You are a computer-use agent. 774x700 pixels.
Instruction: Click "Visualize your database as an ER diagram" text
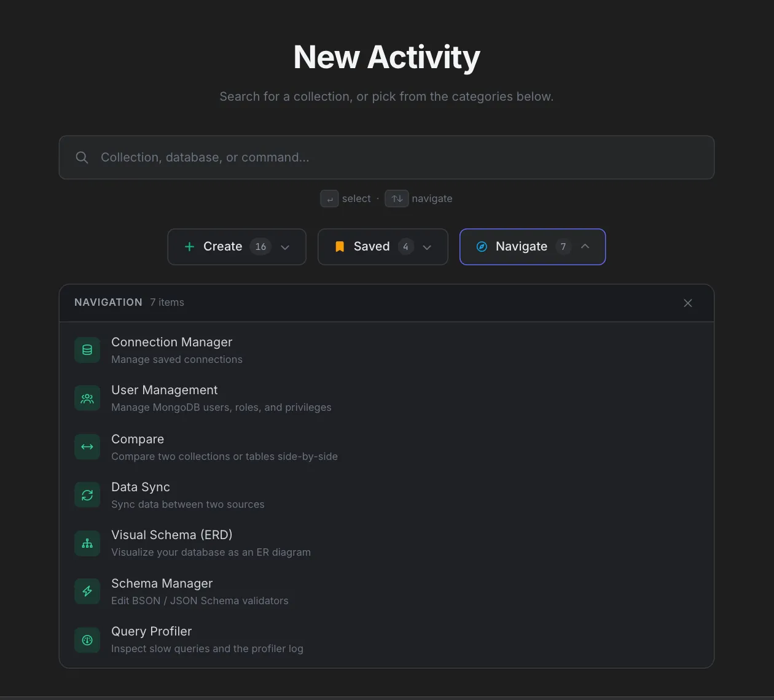click(x=211, y=552)
